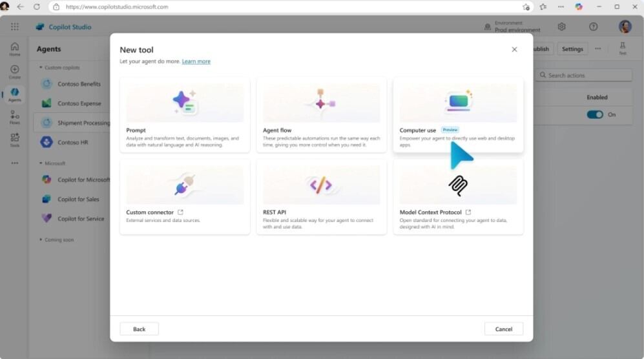This screenshot has height=359, width=644.
Task: Open the Home icon in left sidebar
Action: [15, 49]
